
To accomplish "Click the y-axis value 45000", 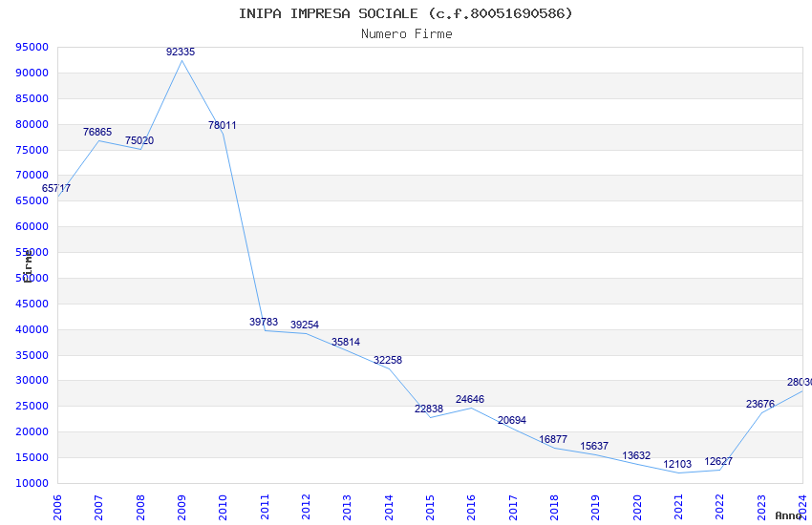I will tap(32, 304).
